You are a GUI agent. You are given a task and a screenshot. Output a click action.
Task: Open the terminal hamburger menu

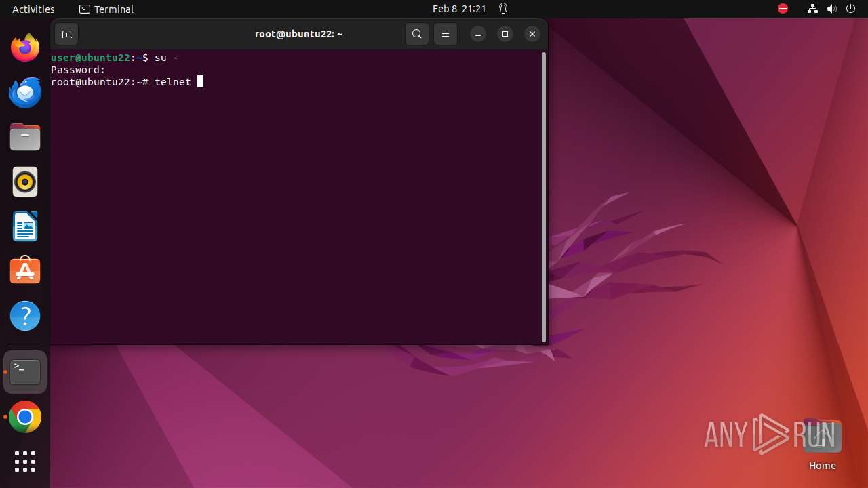coord(446,34)
